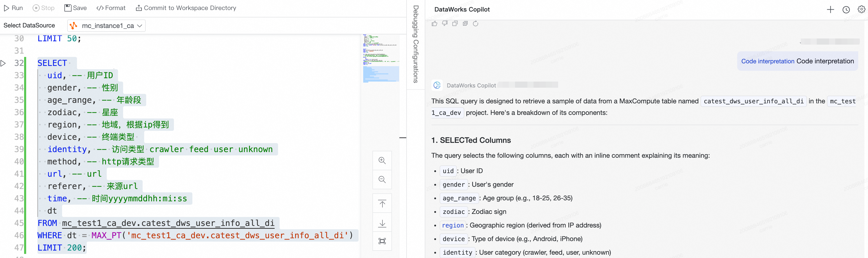Image resolution: width=868 pixels, height=258 pixels.
Task: Click the thumbs up feedback icon
Action: [x=434, y=24]
